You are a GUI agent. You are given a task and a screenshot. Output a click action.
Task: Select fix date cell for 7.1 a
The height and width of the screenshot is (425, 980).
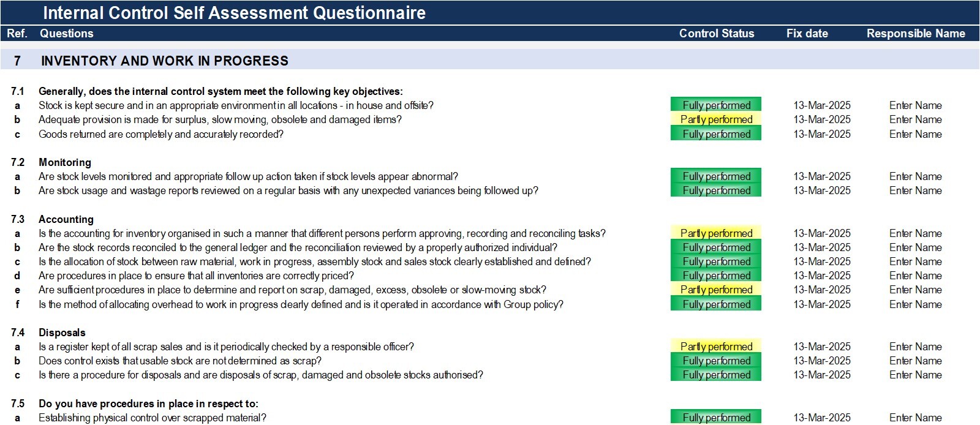pyautogui.click(x=822, y=105)
